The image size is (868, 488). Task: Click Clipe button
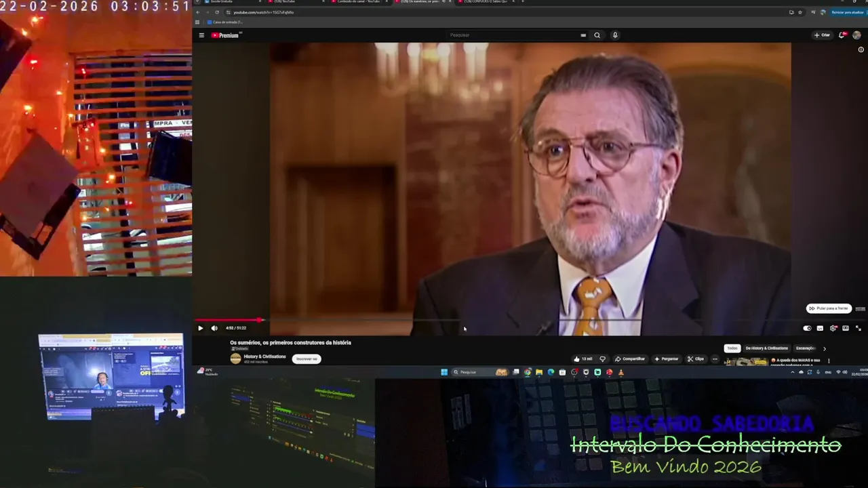696,359
